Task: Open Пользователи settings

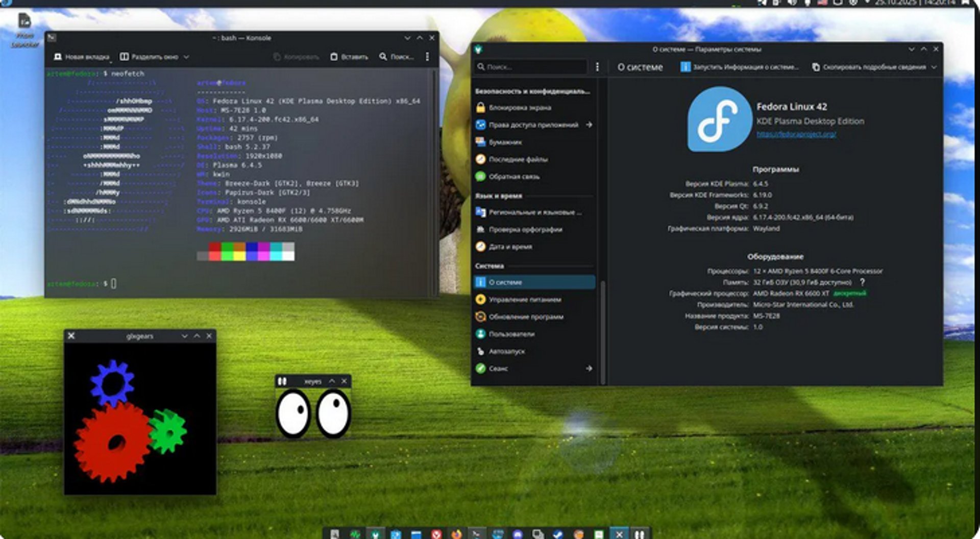Action: (534, 334)
